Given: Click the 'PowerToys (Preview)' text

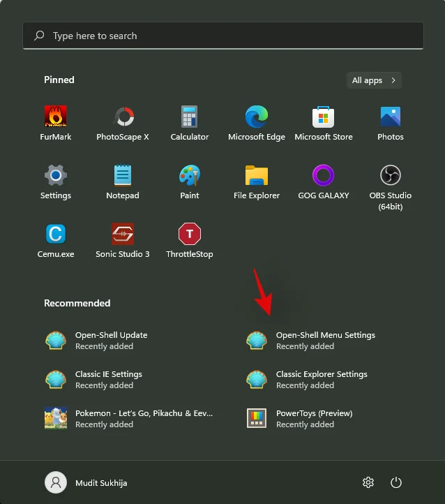Looking at the screenshot, I should click(315, 413).
